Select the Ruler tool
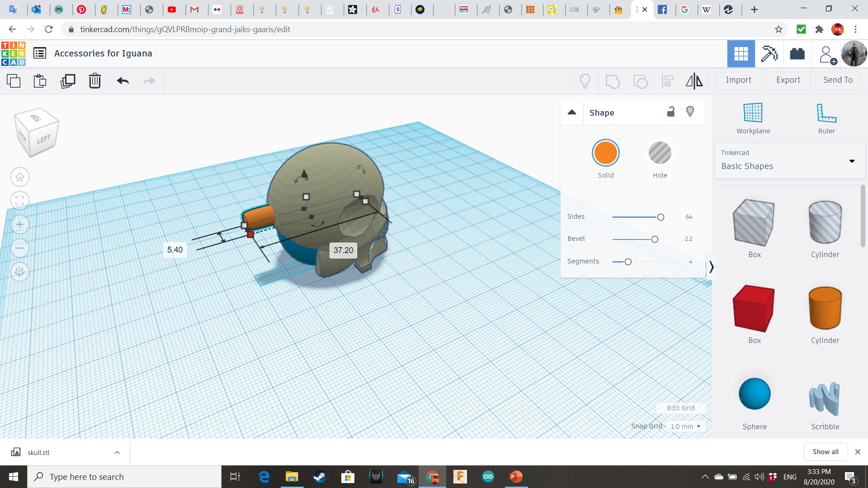868x488 pixels. [x=826, y=118]
